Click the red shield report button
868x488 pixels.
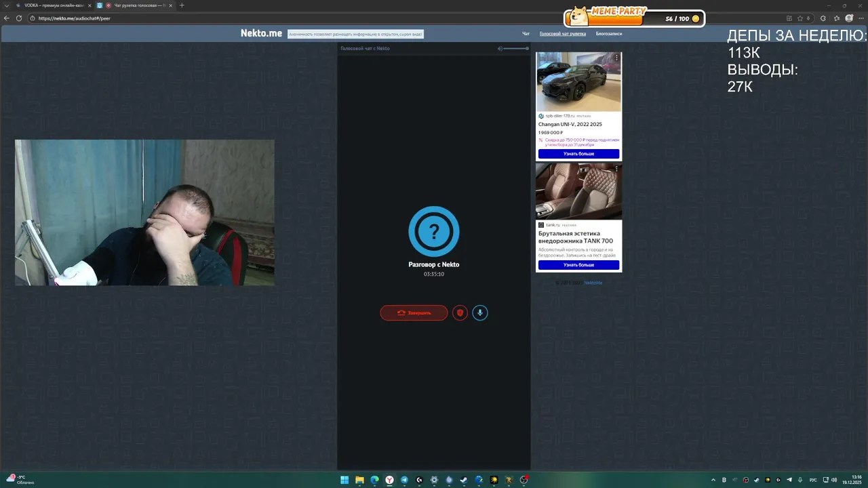(460, 312)
